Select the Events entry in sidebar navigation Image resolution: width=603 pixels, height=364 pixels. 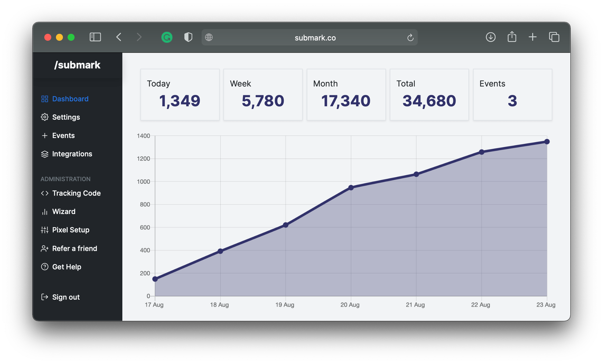(64, 135)
